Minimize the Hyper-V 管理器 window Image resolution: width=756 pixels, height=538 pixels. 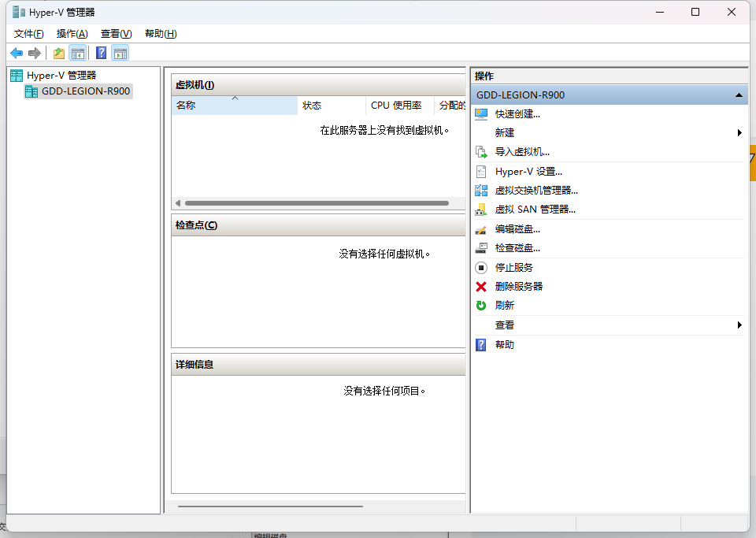[660, 12]
